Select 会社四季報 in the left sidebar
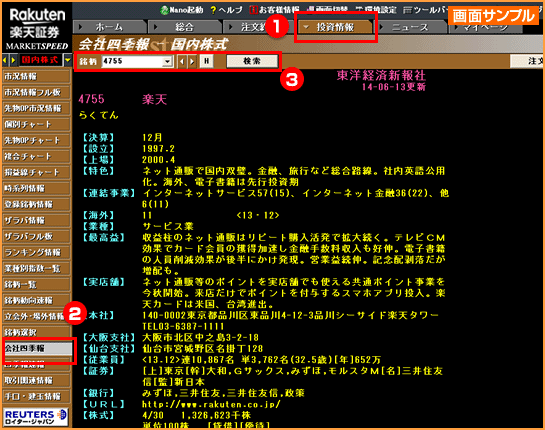This screenshot has width=545, height=430. [x=37, y=348]
